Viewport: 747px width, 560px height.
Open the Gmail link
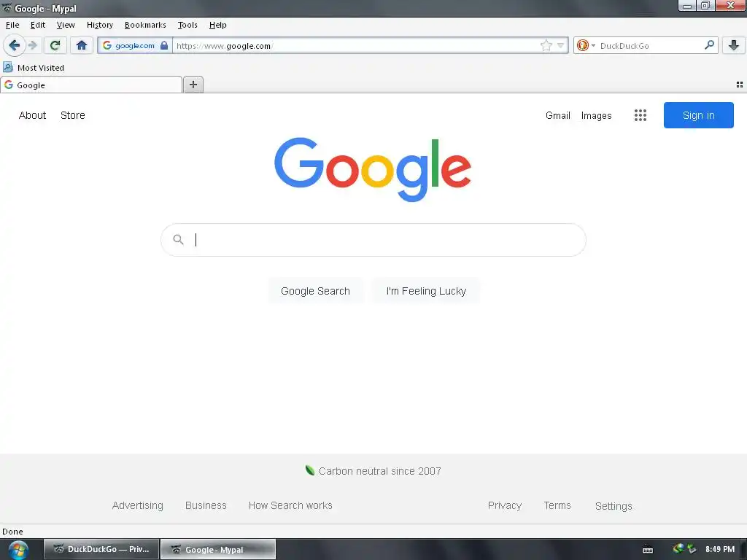click(558, 115)
